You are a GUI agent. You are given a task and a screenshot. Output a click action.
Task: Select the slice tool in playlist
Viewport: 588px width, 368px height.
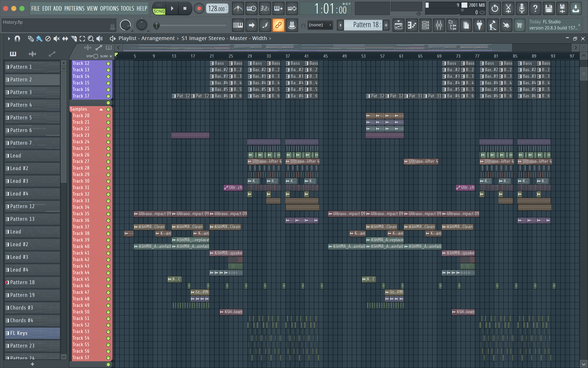74,38
